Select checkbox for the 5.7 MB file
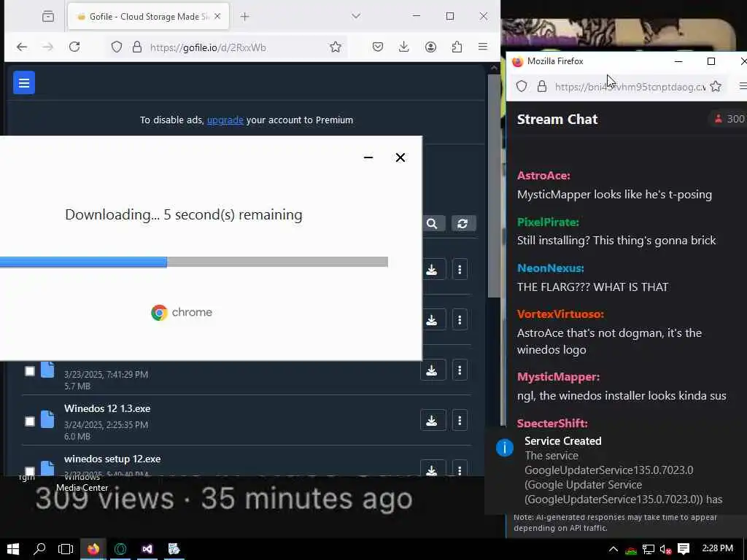This screenshot has height=560, width=747. 29,371
